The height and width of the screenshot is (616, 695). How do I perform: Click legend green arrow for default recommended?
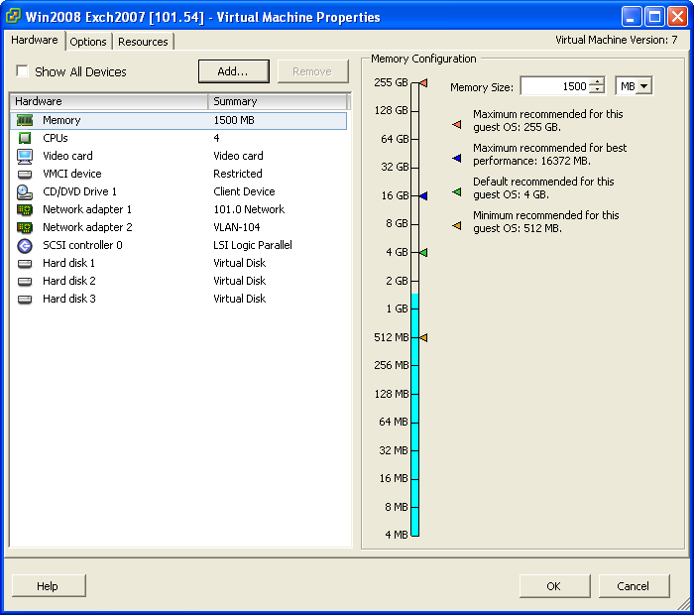click(x=456, y=192)
